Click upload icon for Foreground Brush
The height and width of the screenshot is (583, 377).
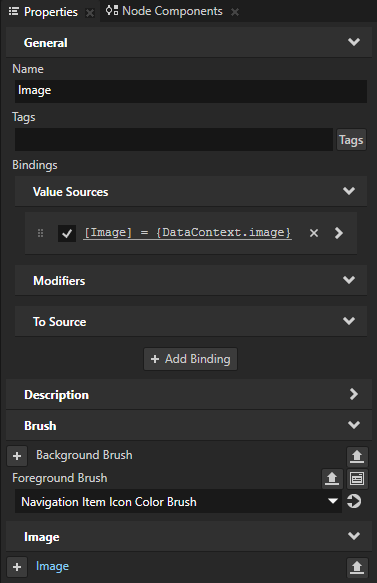(332, 478)
